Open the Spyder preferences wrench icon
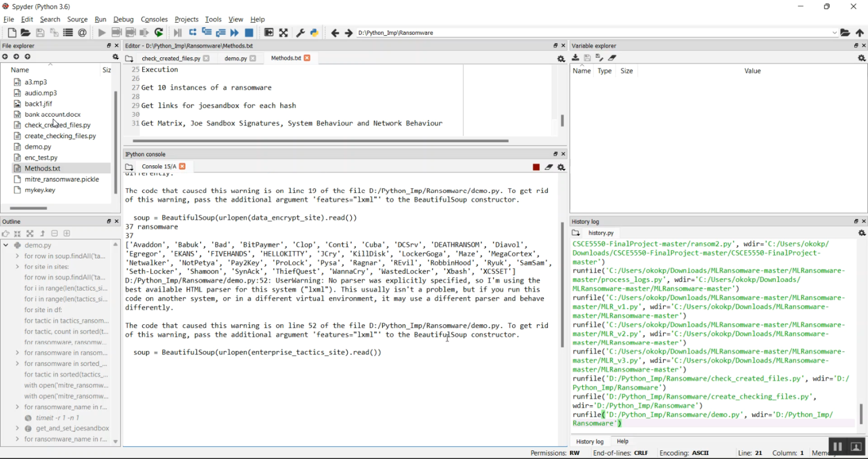This screenshot has width=868, height=459. point(300,32)
